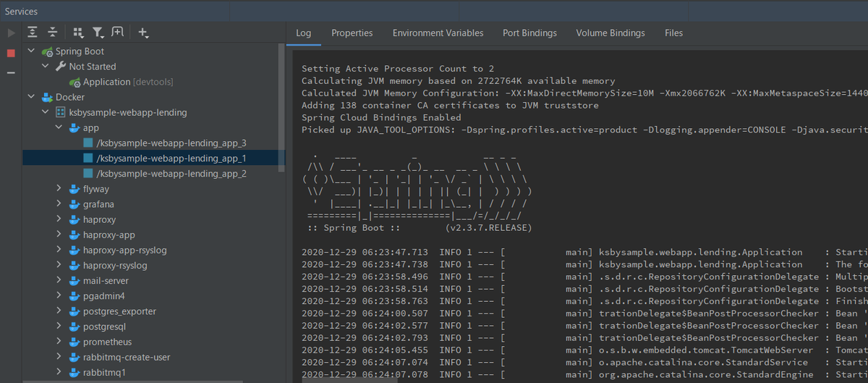Click the minus icon below the Stop button
Image resolution: width=868 pixels, height=383 pixels.
(11, 73)
